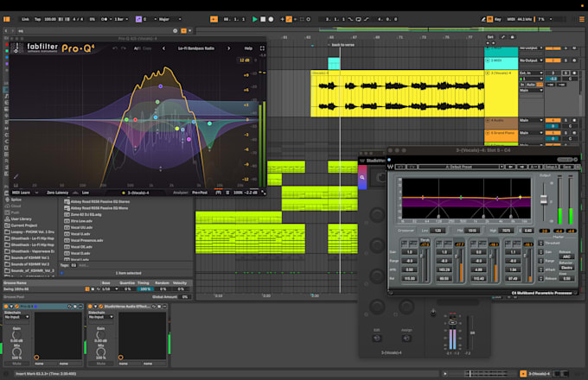
Task: Select Vocal Presence.adv preset
Action: 86,240
